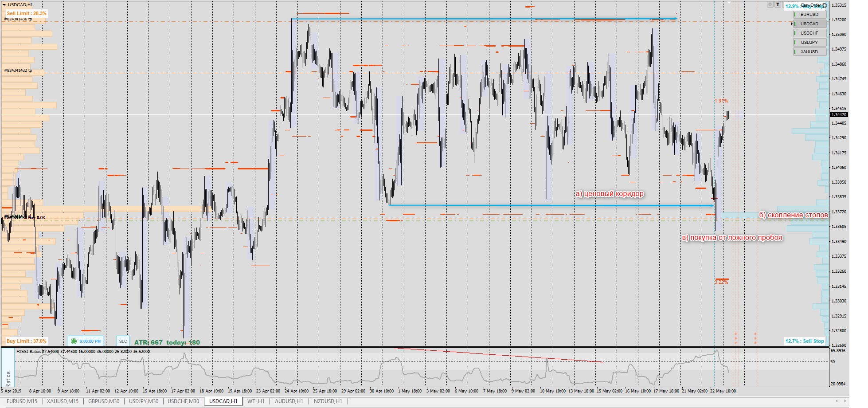
Task: Click the 12.7% : Sell Stop label
Action: tap(805, 341)
